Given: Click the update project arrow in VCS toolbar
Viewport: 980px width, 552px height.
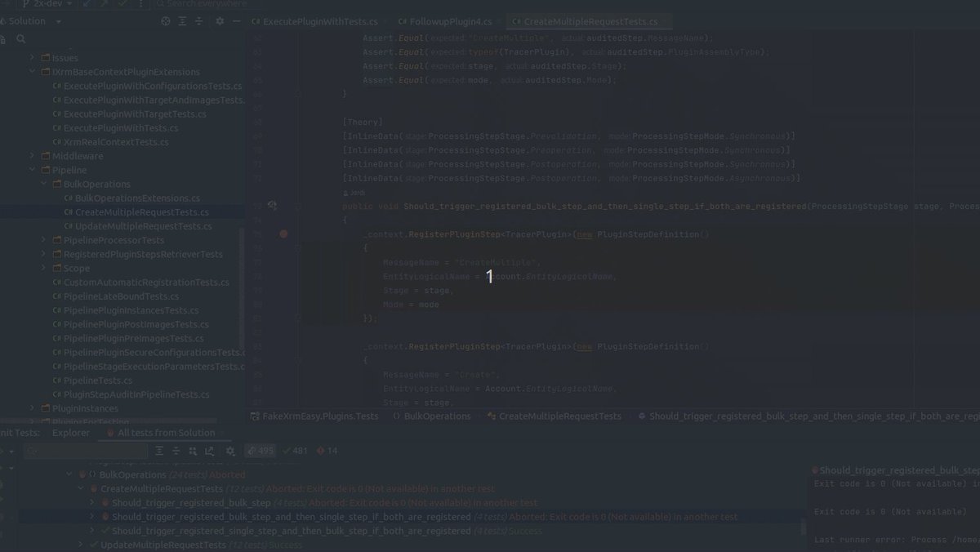Looking at the screenshot, I should 87,4.
